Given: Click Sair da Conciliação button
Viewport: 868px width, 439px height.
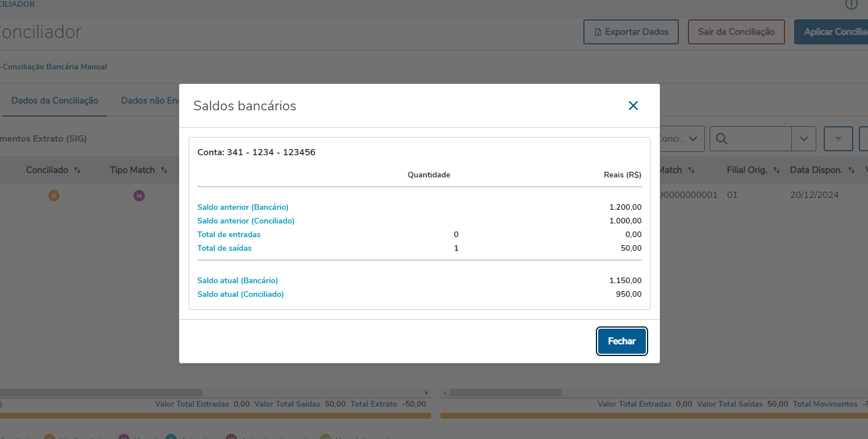Looking at the screenshot, I should (736, 32).
